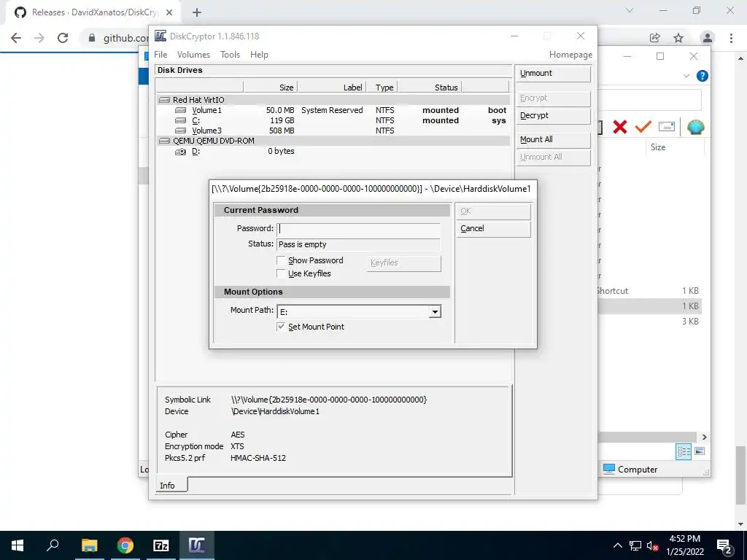Click the muted volume tray icon
This screenshot has width=747, height=560.
pyautogui.click(x=652, y=545)
